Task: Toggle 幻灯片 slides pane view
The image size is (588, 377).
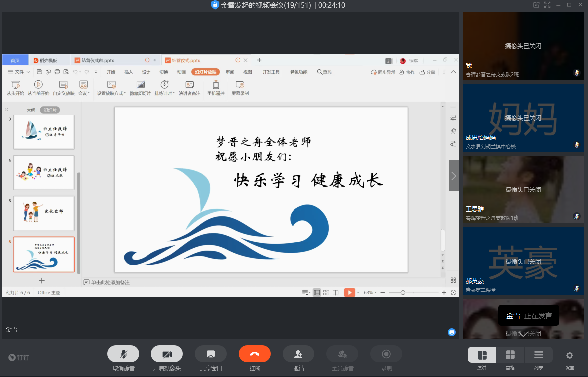Action: [x=50, y=110]
